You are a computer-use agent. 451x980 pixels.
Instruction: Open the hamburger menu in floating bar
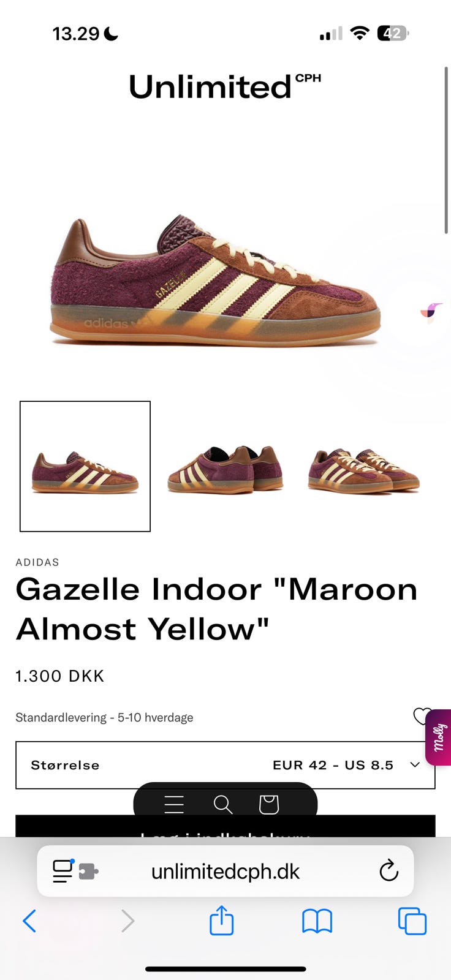174,804
